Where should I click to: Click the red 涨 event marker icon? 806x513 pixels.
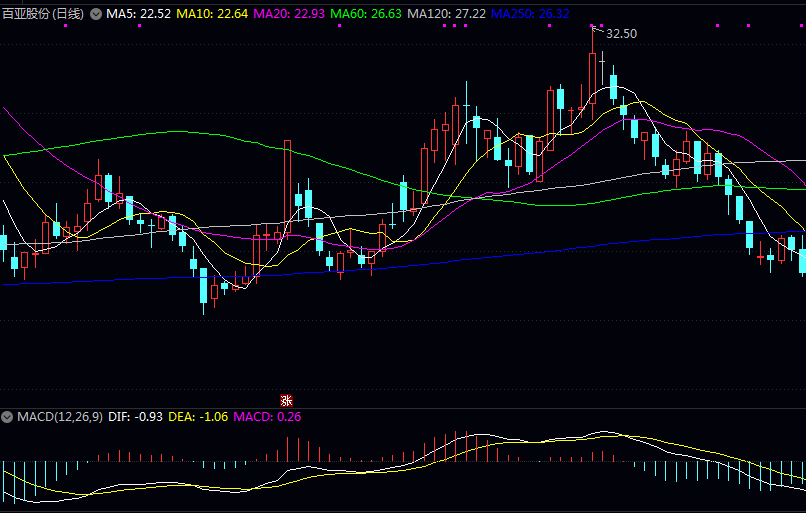285,400
